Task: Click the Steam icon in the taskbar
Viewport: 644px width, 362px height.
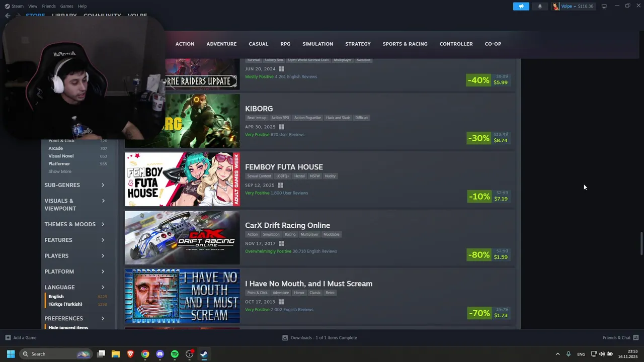Action: [x=204, y=354]
